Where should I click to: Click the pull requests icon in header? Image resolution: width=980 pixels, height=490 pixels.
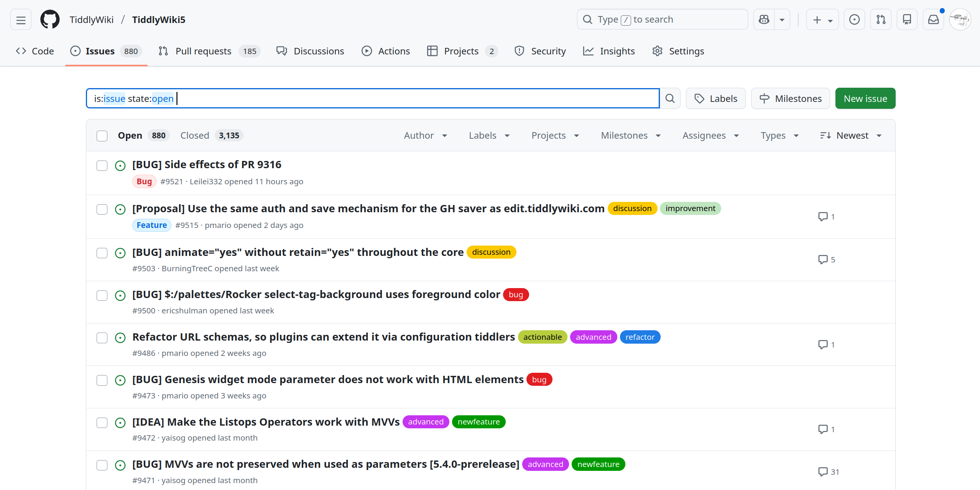881,20
